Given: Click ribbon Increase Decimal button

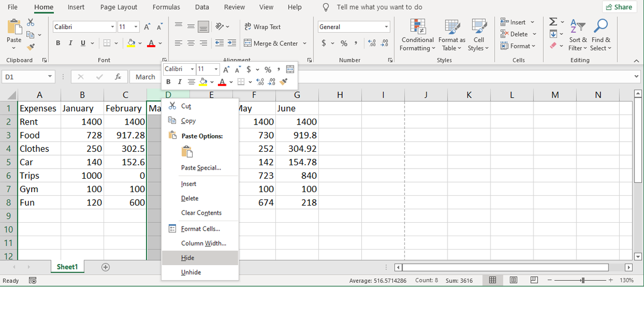Looking at the screenshot, I should tap(372, 43).
